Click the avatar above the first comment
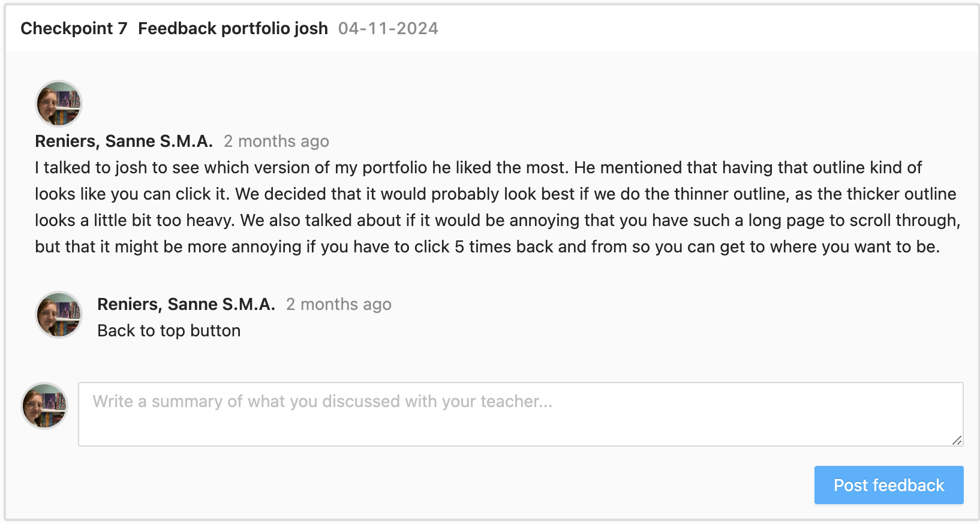Screen dimensions: 980x524 (59, 104)
